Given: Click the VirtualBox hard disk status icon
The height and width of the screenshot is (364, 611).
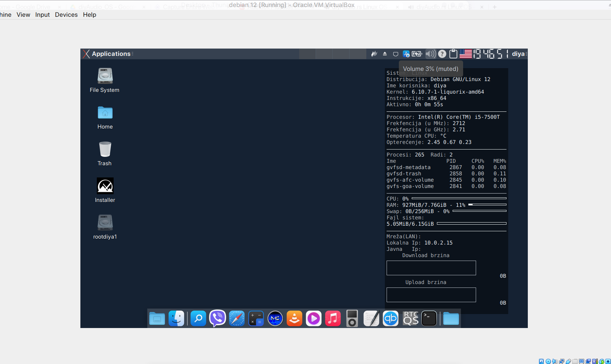Looking at the screenshot, I should (x=541, y=362).
